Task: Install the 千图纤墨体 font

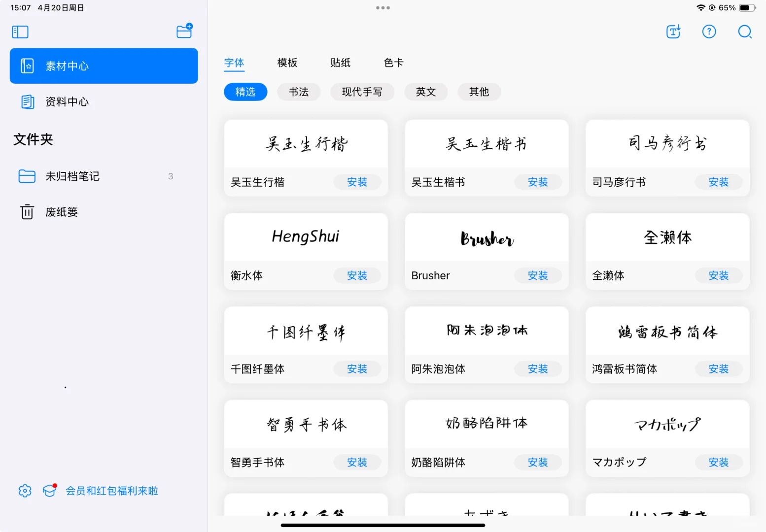Action: click(357, 369)
